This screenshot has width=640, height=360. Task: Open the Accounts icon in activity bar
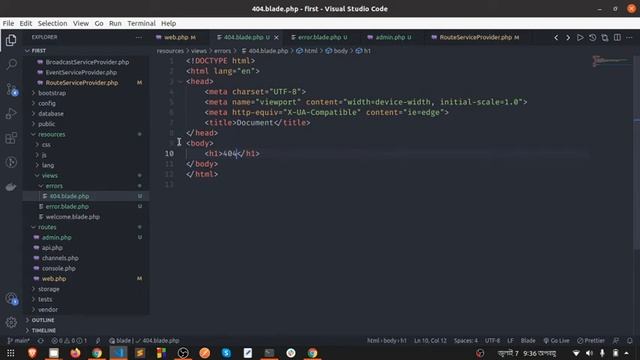coord(11,298)
